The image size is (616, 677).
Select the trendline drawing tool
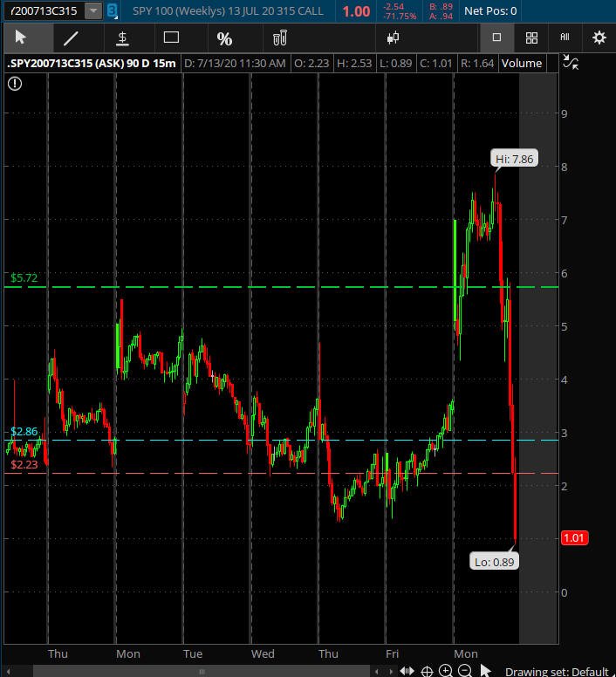pyautogui.click(x=72, y=38)
